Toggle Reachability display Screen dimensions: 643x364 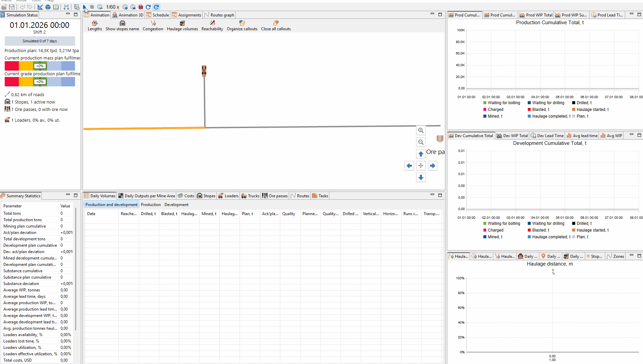(212, 26)
